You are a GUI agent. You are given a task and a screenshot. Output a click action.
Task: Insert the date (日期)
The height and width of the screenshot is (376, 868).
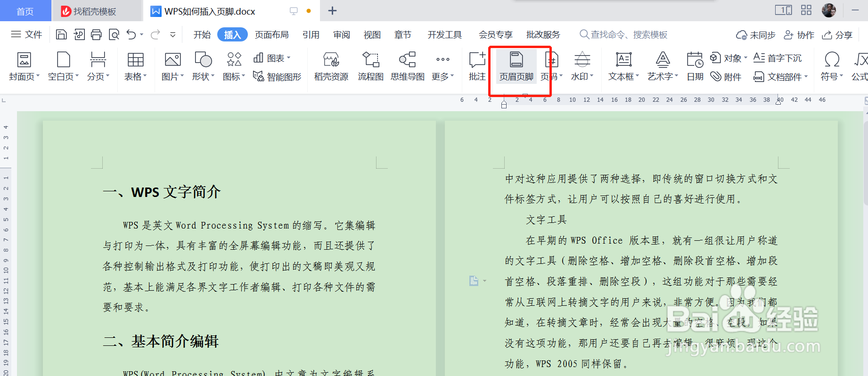coord(695,66)
